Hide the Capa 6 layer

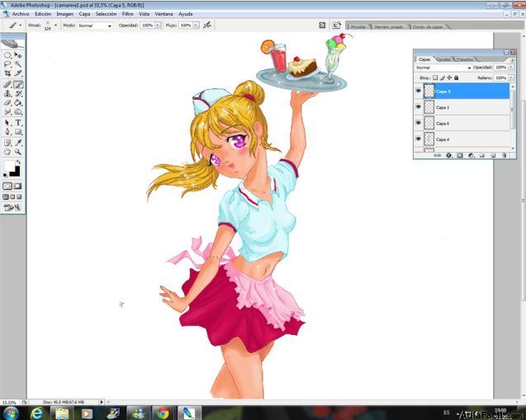[x=419, y=123]
